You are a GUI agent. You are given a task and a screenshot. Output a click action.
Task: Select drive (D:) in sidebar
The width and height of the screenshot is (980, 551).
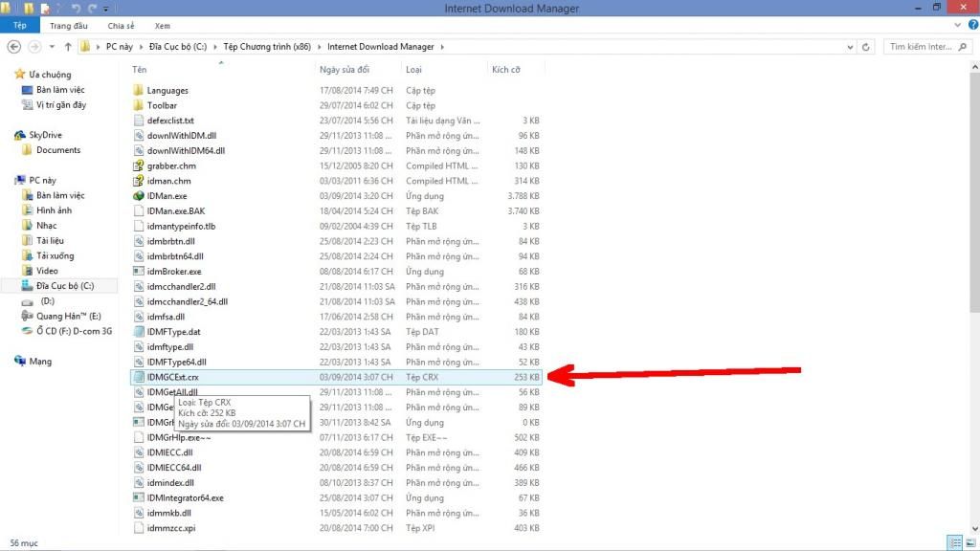38,301
